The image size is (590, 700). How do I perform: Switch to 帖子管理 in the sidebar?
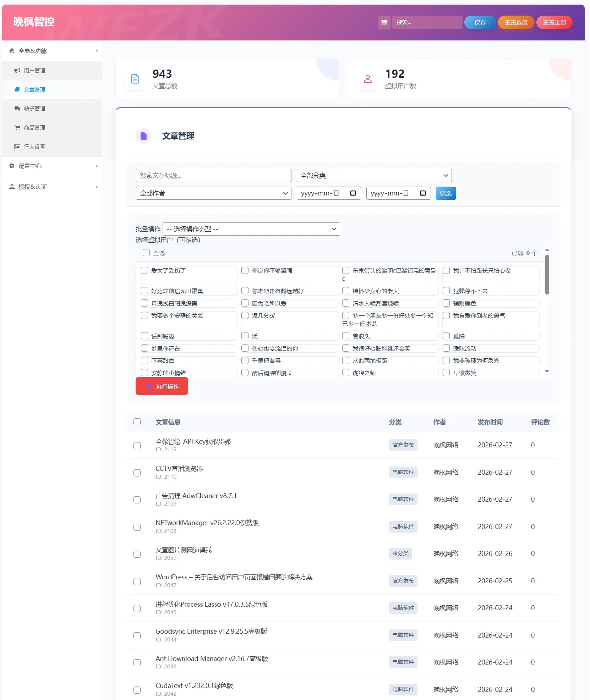tap(34, 109)
